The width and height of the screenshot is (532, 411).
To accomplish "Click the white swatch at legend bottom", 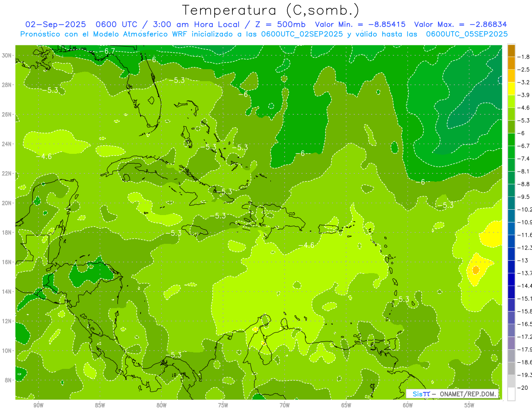I will coord(511,394).
